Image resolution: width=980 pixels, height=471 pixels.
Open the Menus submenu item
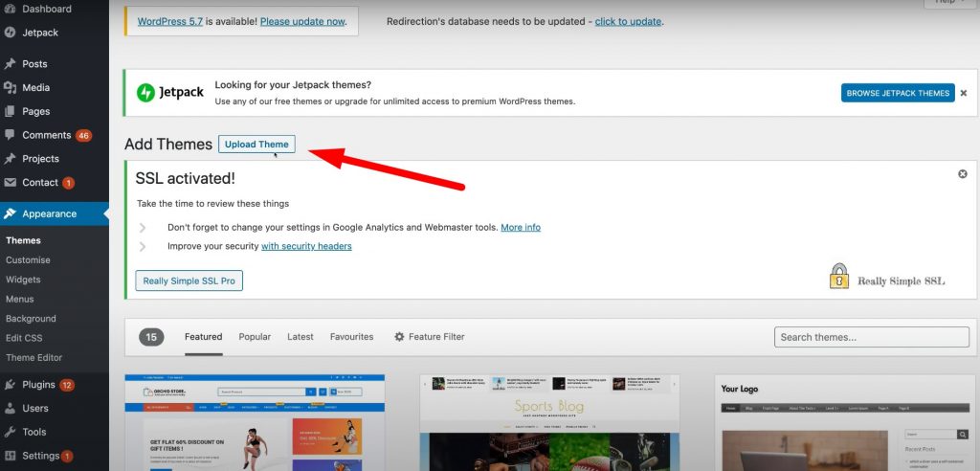[x=20, y=299]
